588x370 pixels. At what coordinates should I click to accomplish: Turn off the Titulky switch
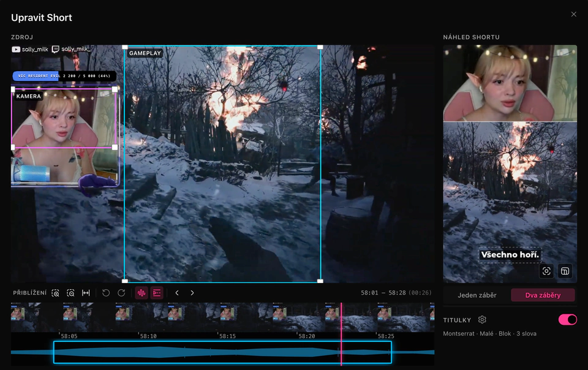[x=567, y=319]
